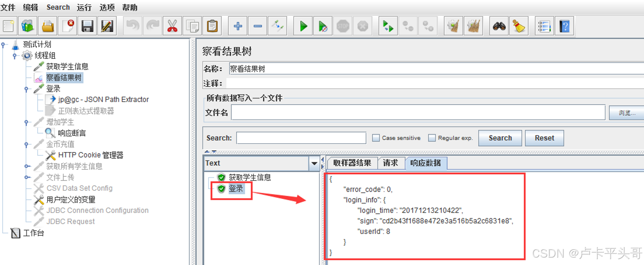Click the Reset Search broom icon
This screenshot has width=644, height=265.
click(x=519, y=26)
